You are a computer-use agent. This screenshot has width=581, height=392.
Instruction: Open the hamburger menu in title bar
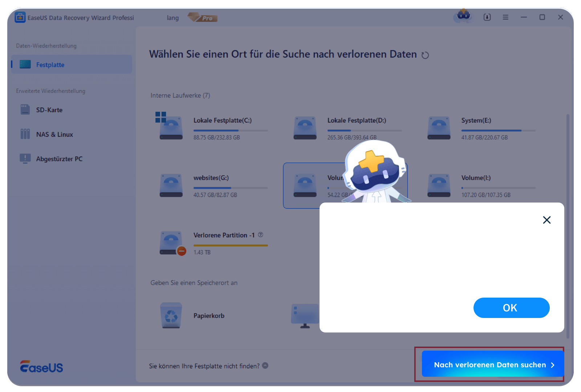[x=505, y=17]
